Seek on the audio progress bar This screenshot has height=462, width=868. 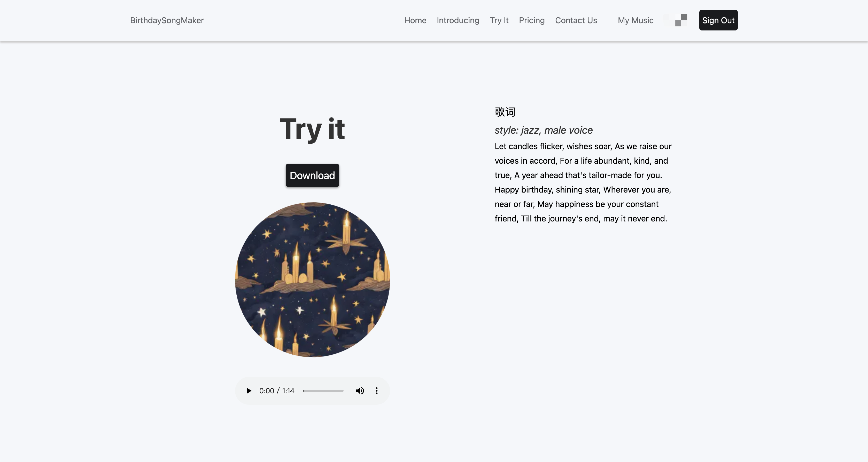tap(323, 391)
